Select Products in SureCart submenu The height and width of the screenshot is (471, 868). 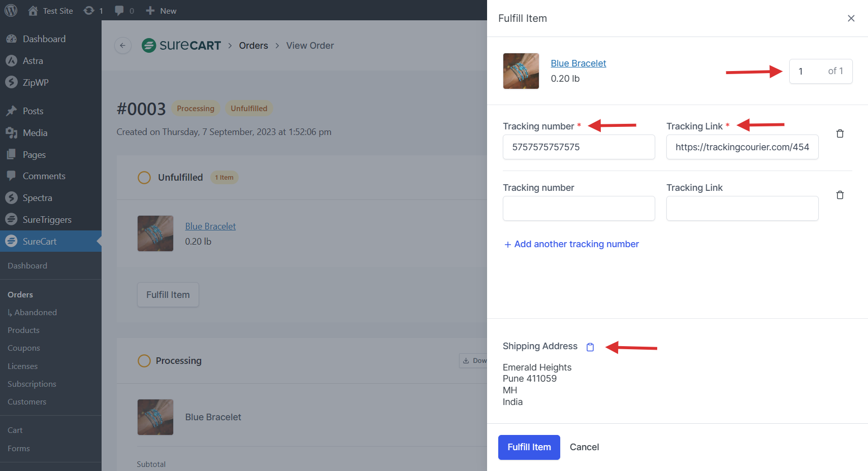[23, 330]
